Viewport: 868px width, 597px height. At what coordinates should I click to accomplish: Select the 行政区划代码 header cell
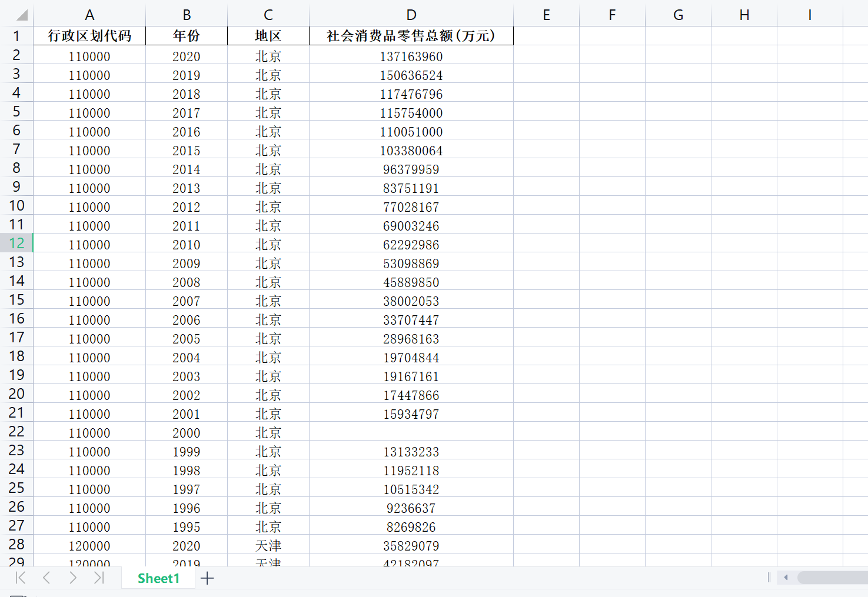[x=89, y=36]
